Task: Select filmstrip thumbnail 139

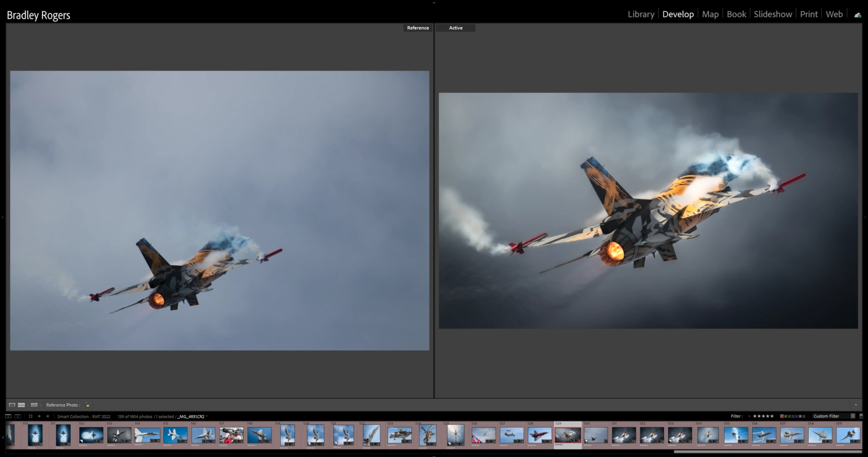Action: pos(848,435)
